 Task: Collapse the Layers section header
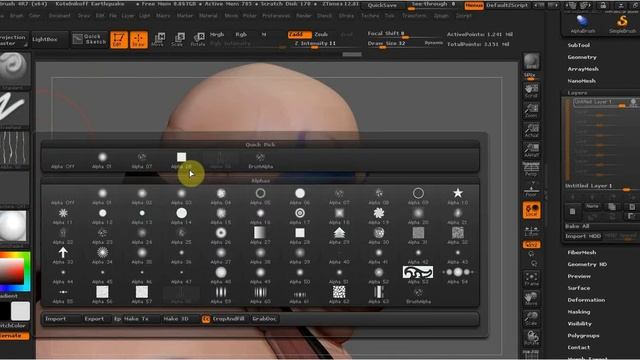pos(577,93)
